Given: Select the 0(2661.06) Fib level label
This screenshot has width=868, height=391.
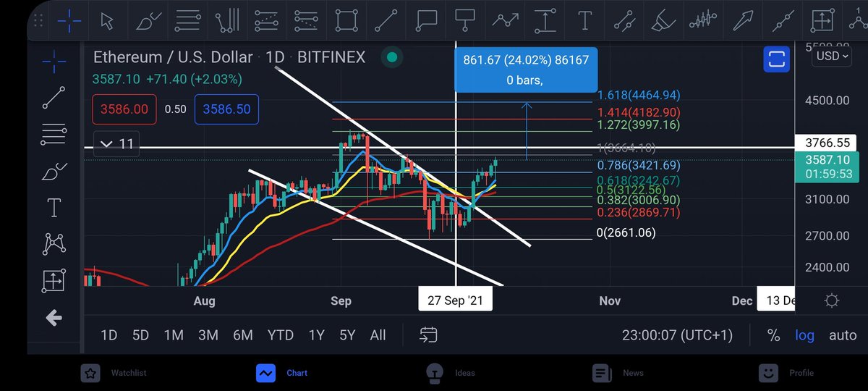Looking at the screenshot, I should click(625, 232).
